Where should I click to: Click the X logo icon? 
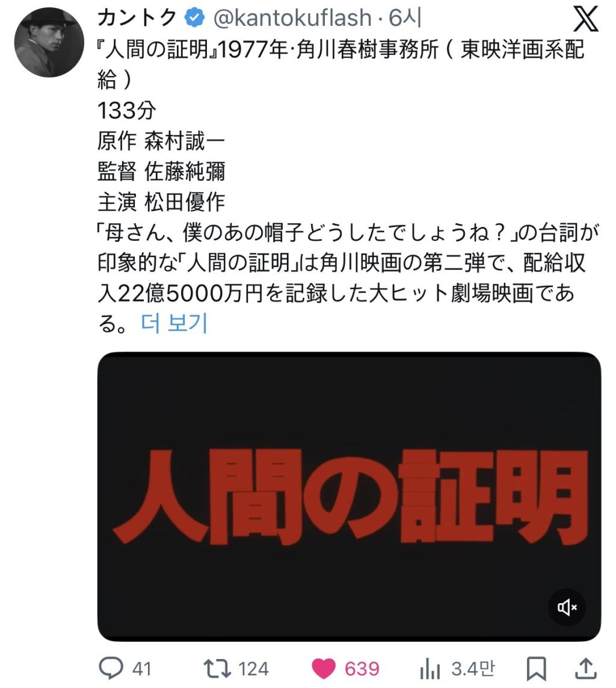586,19
